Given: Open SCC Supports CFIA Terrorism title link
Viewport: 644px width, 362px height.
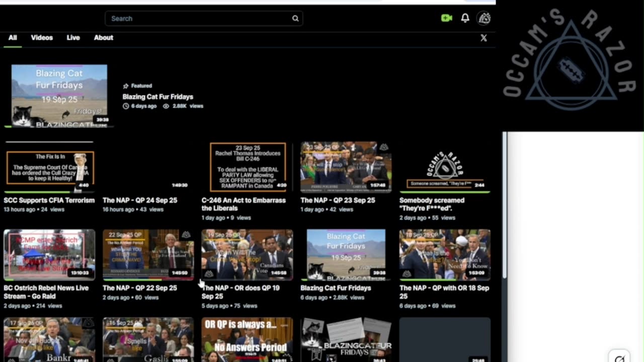Looking at the screenshot, I should coord(49,200).
